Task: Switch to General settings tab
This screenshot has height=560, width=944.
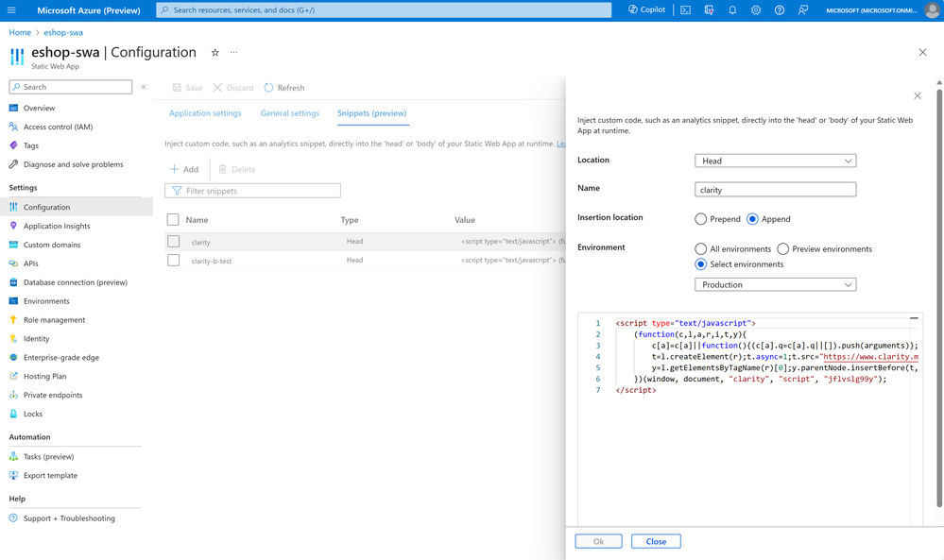Action: 290,113
